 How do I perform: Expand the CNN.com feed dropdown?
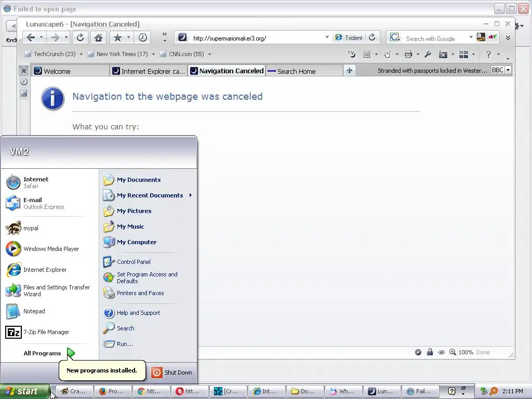[210, 54]
